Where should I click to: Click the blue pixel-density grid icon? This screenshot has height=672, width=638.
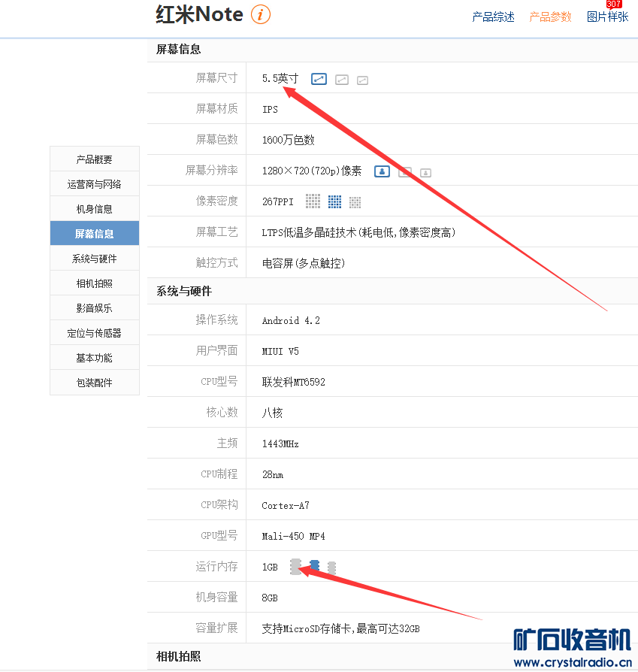point(334,201)
